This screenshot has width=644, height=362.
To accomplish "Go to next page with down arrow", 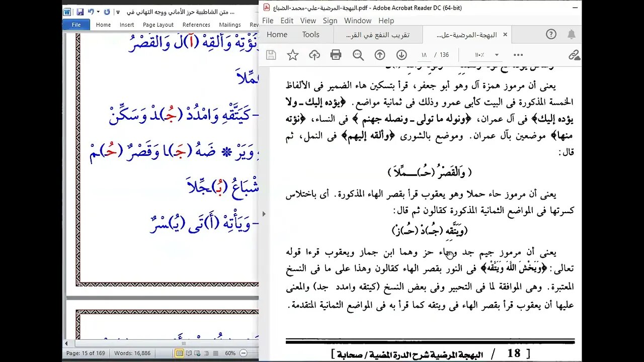I will 401,55.
